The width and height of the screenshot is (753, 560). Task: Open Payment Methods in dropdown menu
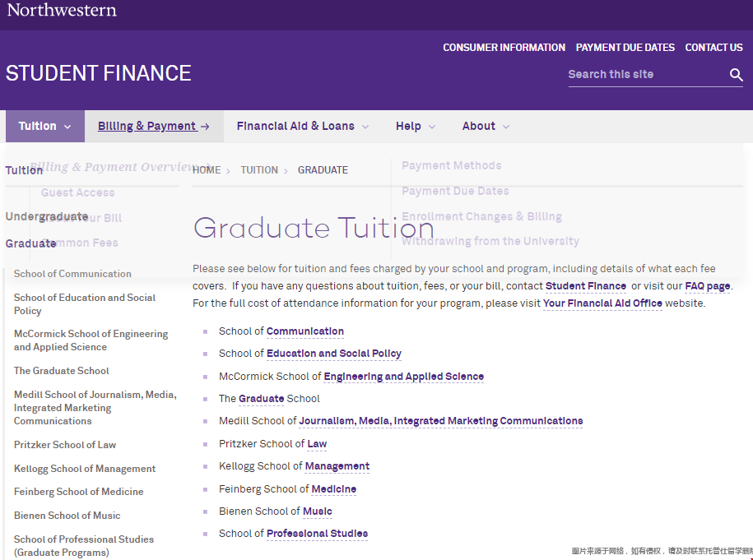point(452,165)
